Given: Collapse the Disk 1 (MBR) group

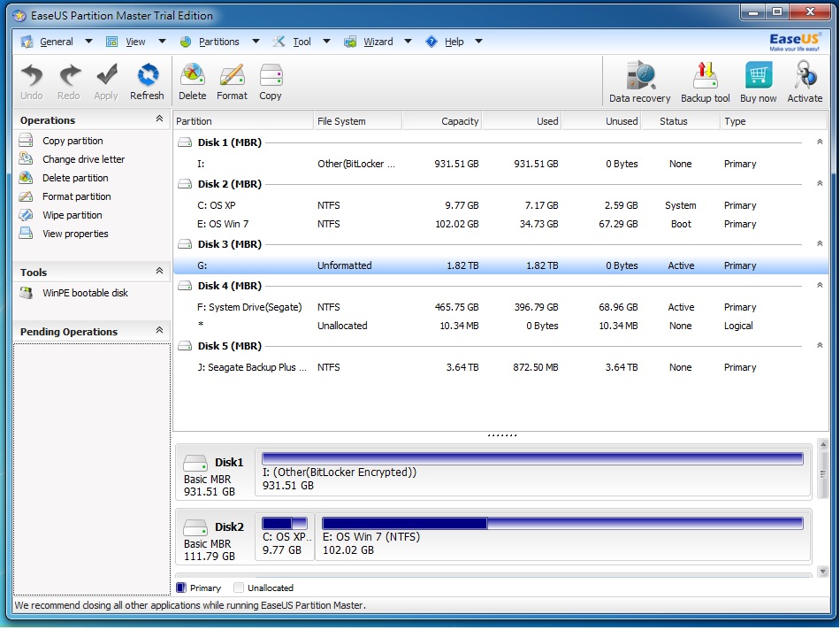Looking at the screenshot, I should coord(820,142).
